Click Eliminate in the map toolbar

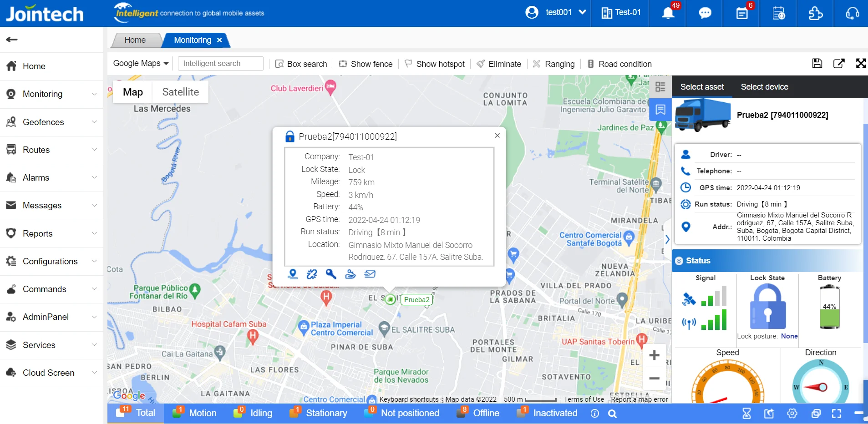click(x=499, y=64)
